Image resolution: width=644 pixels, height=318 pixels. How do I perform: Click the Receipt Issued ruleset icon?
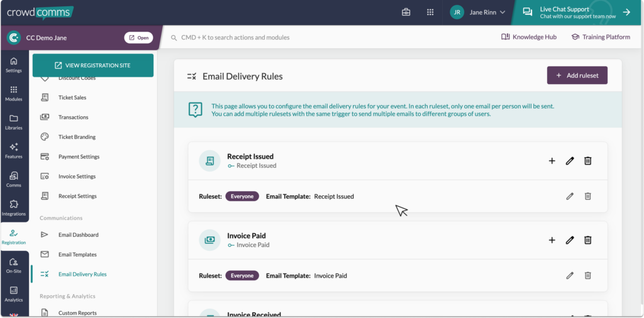[x=209, y=161]
